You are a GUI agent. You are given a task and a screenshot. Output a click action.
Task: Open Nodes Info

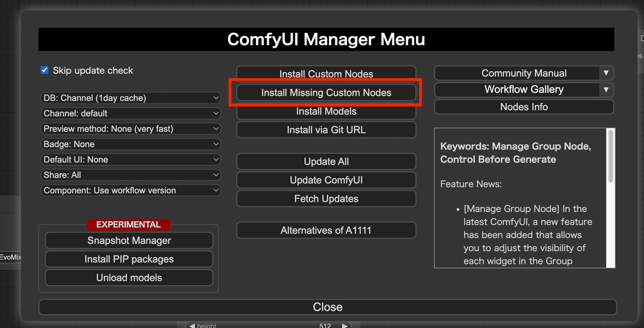click(524, 107)
